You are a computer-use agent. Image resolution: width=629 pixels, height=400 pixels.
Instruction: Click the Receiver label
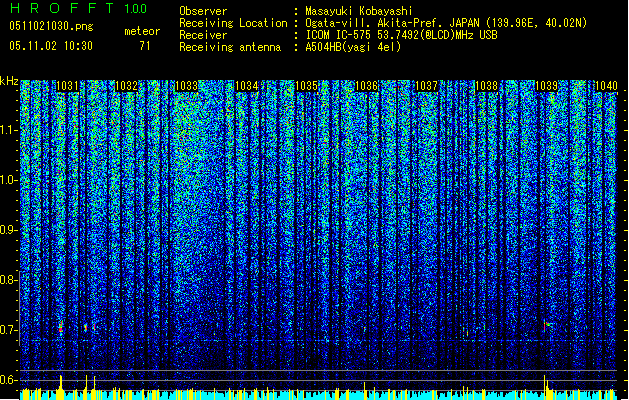203,35
